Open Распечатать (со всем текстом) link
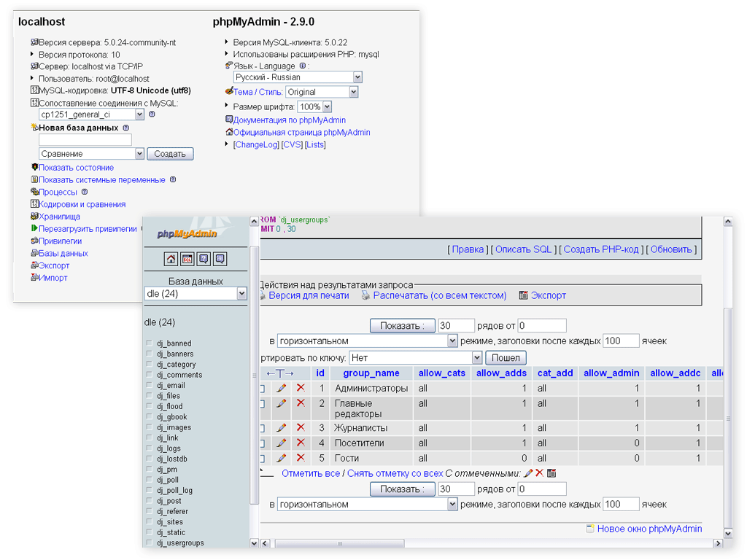The width and height of the screenshot is (747, 560). pyautogui.click(x=440, y=296)
